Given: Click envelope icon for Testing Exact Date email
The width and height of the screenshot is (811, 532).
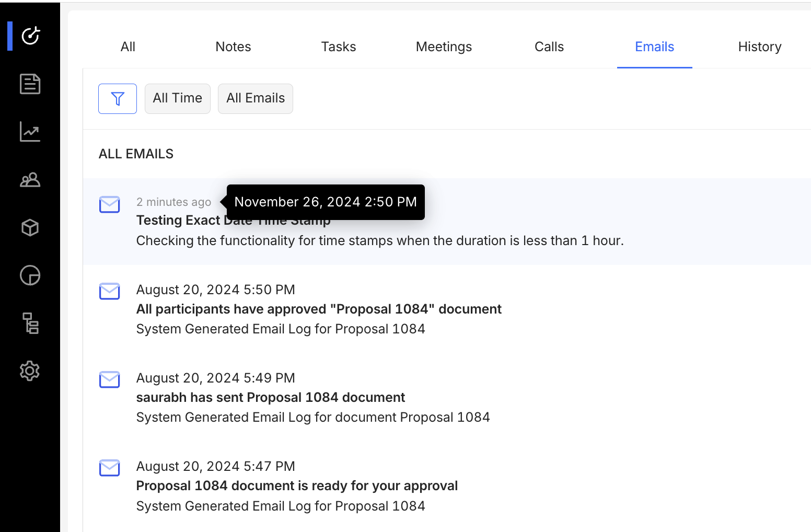Looking at the screenshot, I should coord(110,204).
